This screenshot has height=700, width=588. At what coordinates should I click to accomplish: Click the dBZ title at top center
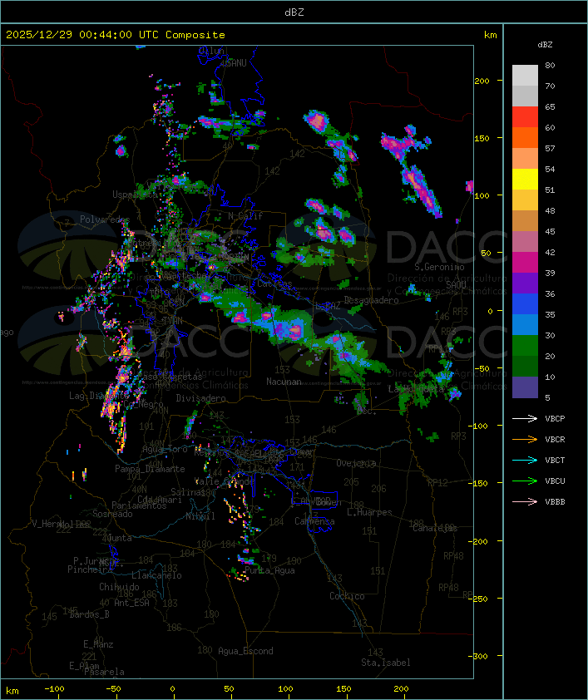pyautogui.click(x=294, y=12)
